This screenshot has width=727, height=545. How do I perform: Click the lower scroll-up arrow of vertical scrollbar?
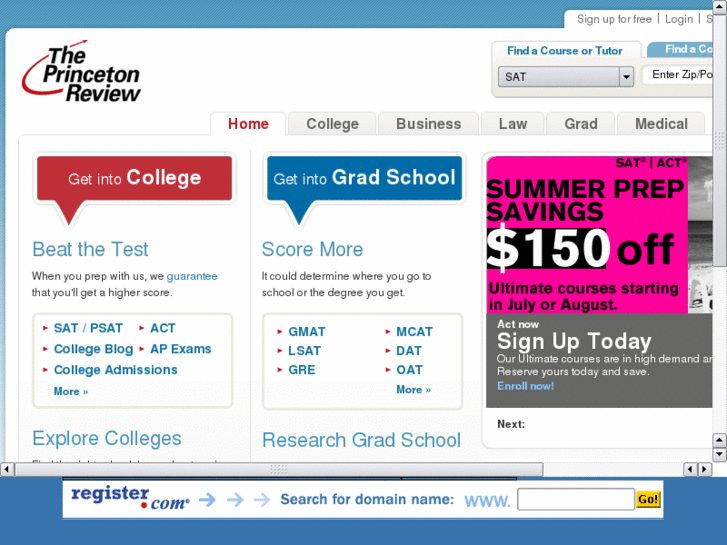[720, 440]
